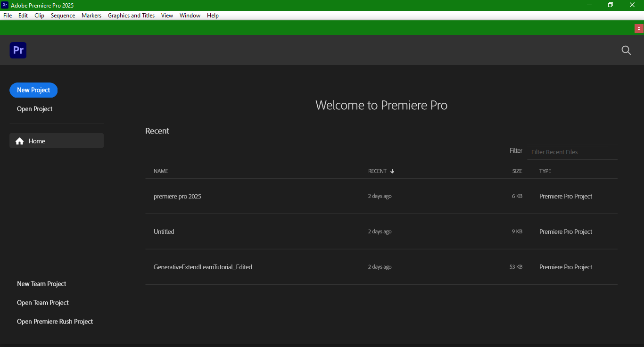Screen dimensions: 644x347
Task: Click 2 days ago in premiere pro 2025 row
Action: click(x=380, y=196)
